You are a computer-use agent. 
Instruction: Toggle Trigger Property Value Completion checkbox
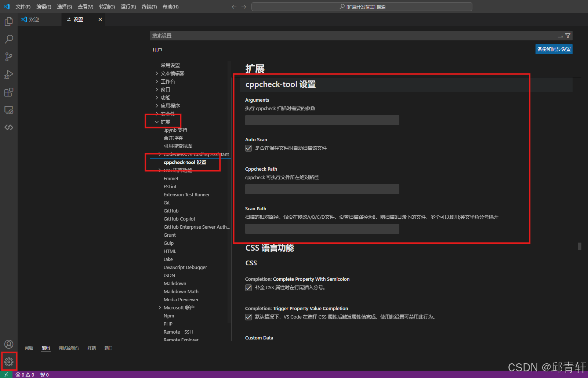[248, 317]
